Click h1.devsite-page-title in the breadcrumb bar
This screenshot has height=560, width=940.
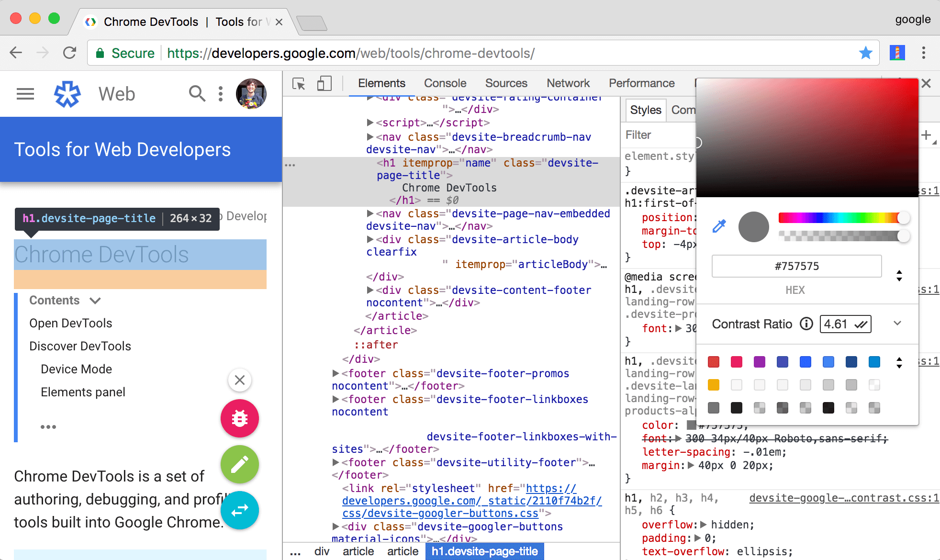pos(484,551)
